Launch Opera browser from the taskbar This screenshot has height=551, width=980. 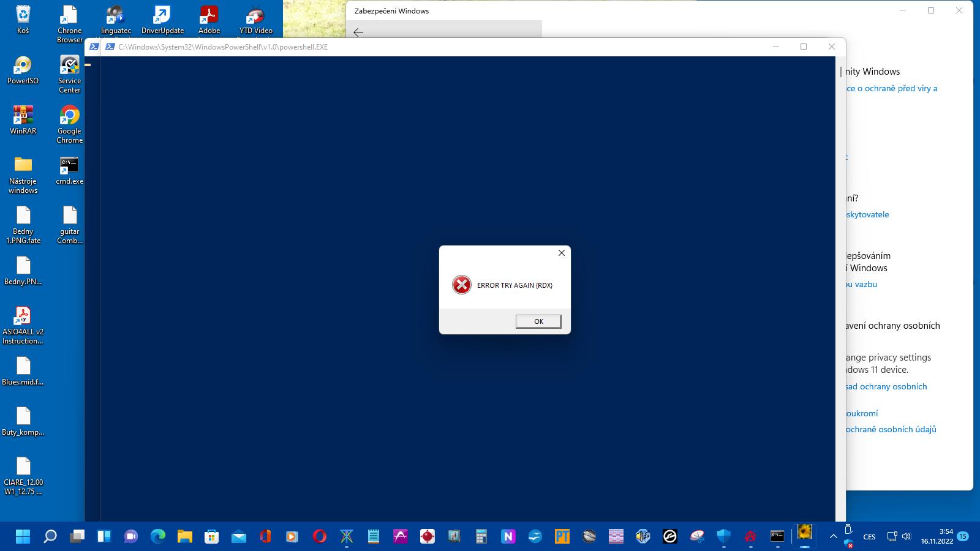(319, 537)
